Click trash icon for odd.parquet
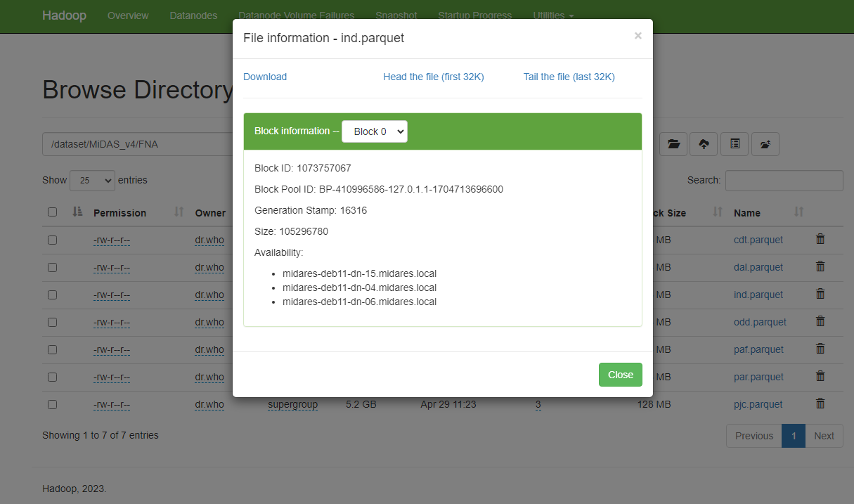Viewport: 854px width, 504px height. (x=820, y=322)
